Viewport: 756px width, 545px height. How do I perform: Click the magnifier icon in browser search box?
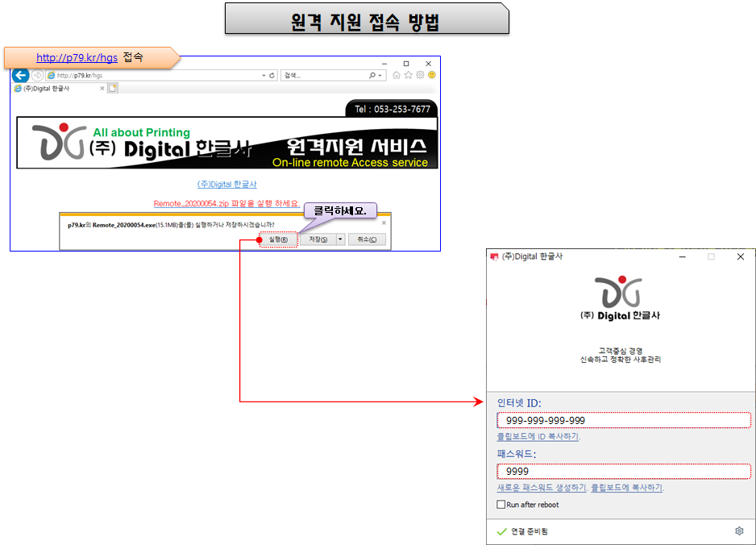[x=372, y=75]
